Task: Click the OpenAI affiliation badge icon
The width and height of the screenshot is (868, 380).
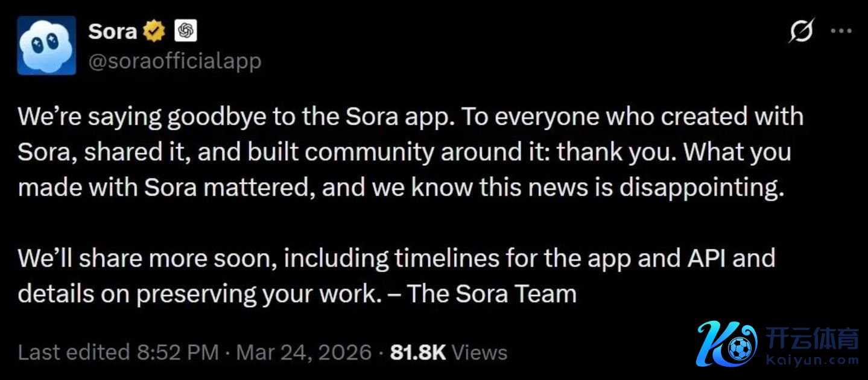Action: (x=186, y=31)
